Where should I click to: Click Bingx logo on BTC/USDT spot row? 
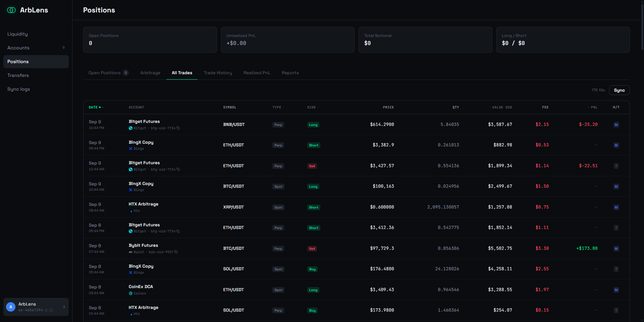(x=130, y=190)
